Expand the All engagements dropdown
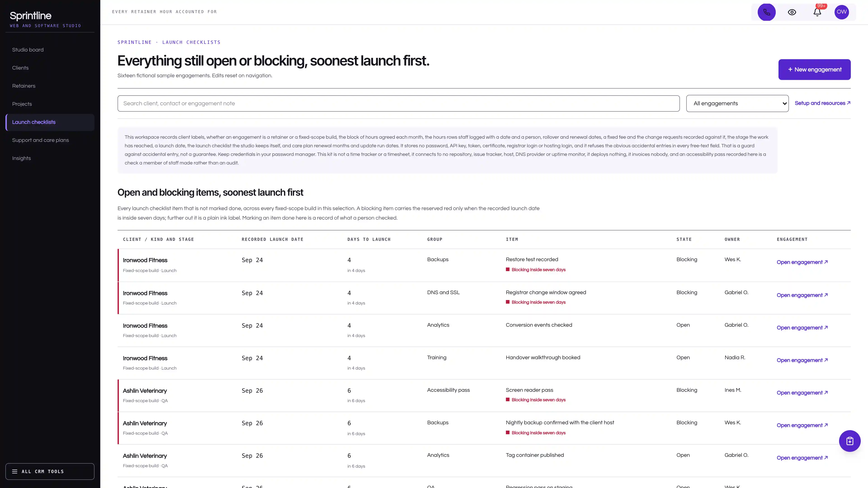 [x=737, y=103]
